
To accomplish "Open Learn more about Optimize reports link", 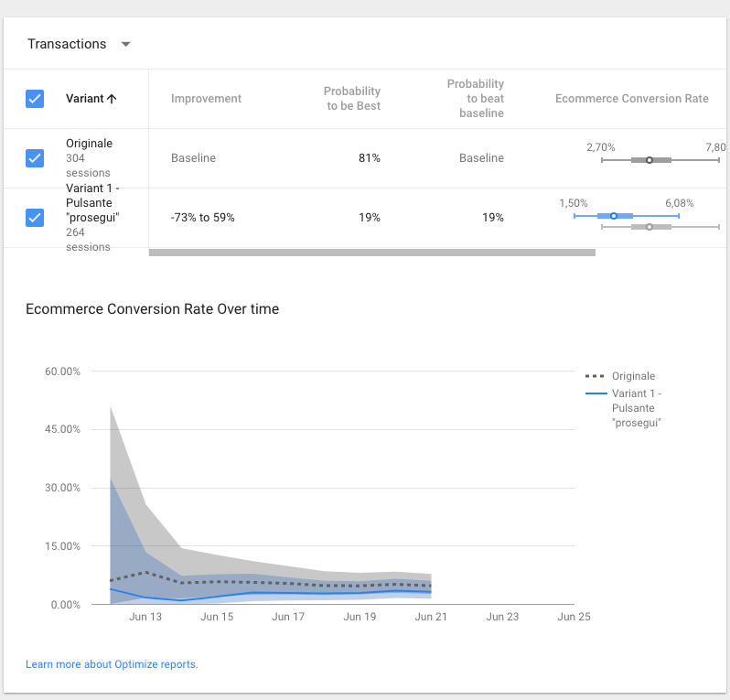I will click(112, 664).
